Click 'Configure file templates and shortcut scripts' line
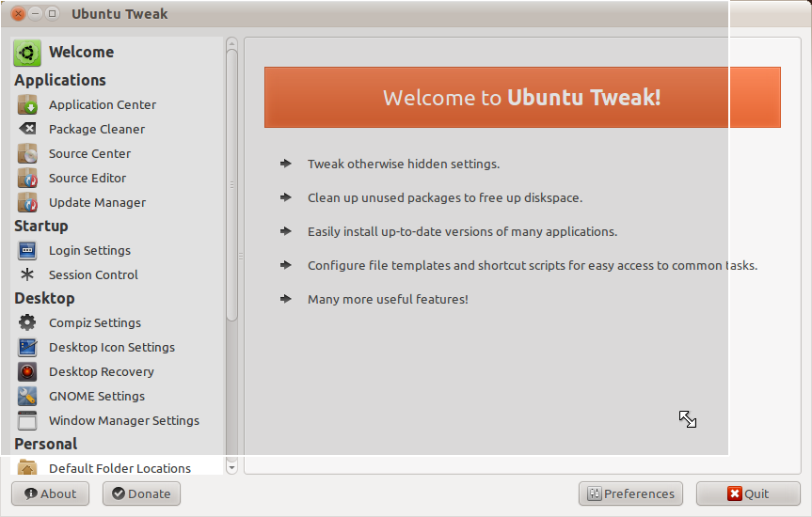Image resolution: width=812 pixels, height=517 pixels. tap(533, 265)
